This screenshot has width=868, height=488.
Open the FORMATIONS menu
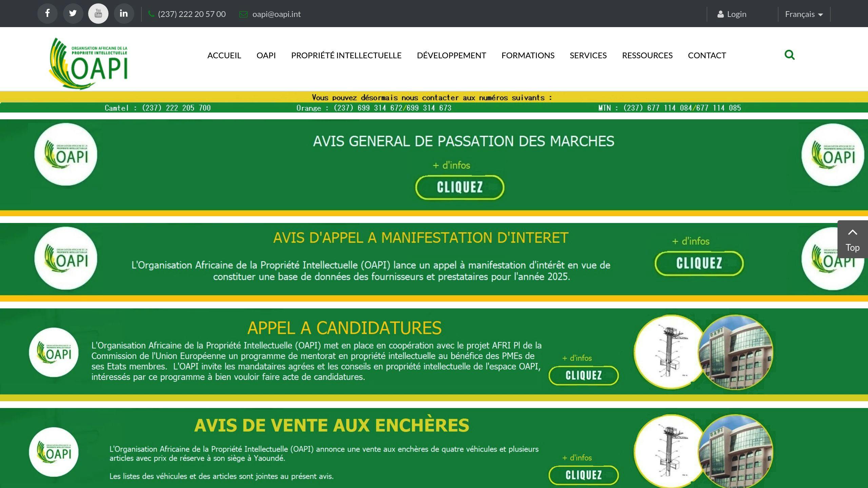coord(528,55)
